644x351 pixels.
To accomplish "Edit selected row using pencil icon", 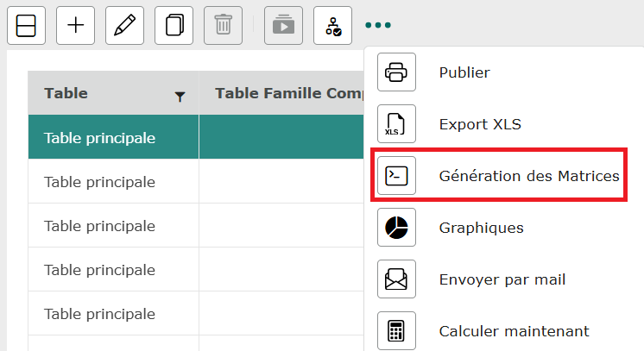I will click(124, 25).
